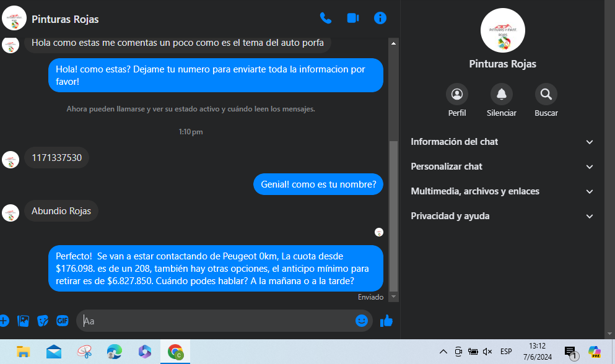Open the emoji picker smiley

tap(361, 321)
